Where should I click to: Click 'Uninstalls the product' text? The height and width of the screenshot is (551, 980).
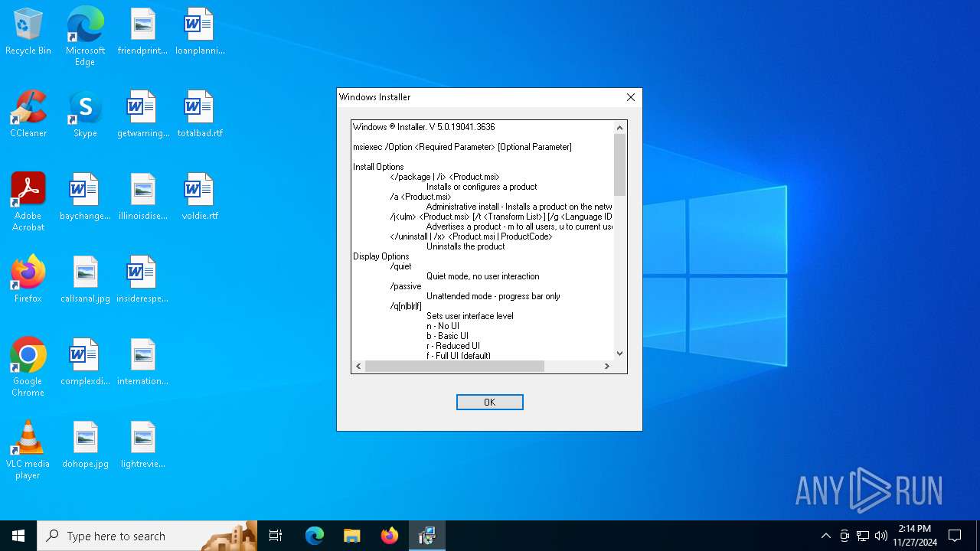pyautogui.click(x=465, y=246)
